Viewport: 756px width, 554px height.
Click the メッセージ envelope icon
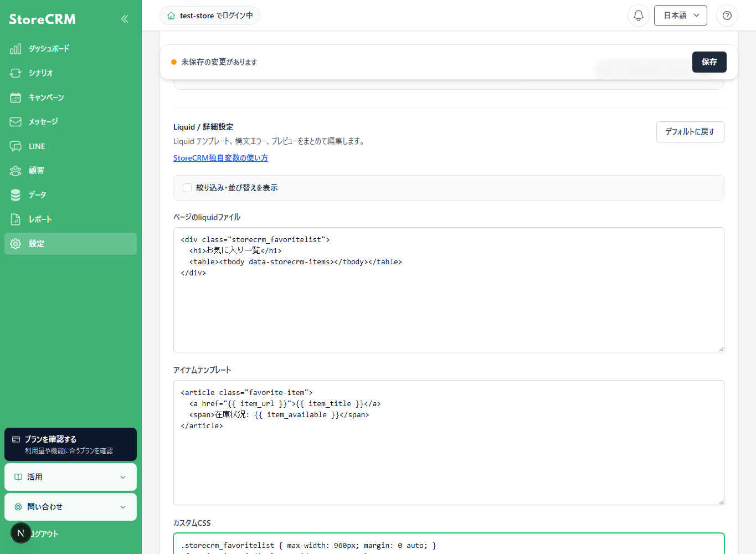coord(16,122)
